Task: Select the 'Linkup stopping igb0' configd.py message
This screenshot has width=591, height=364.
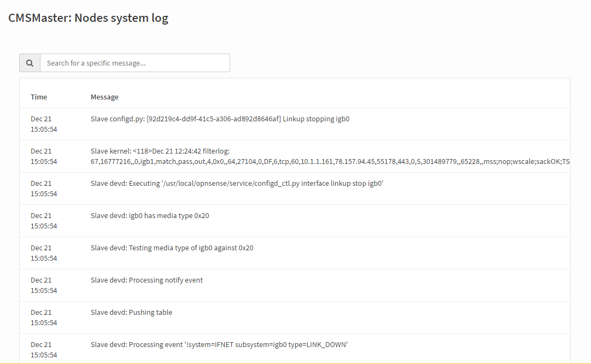Action: 220,119
